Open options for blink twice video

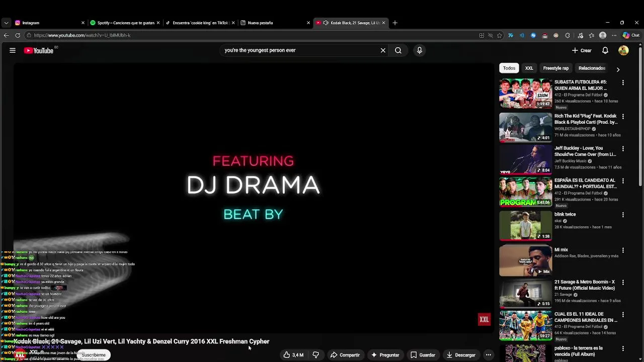[x=623, y=215]
